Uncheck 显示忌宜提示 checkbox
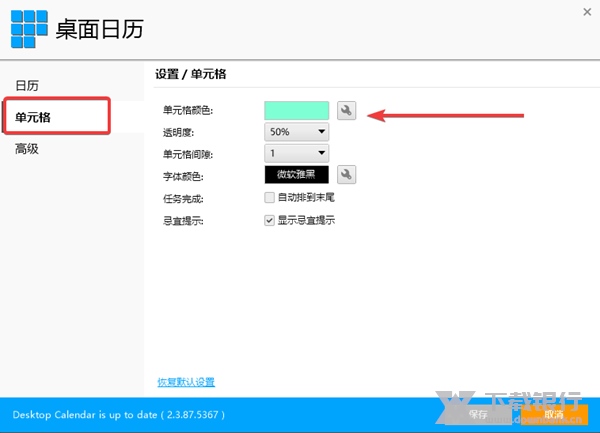Viewport: 600px width, 433px height. pos(269,220)
